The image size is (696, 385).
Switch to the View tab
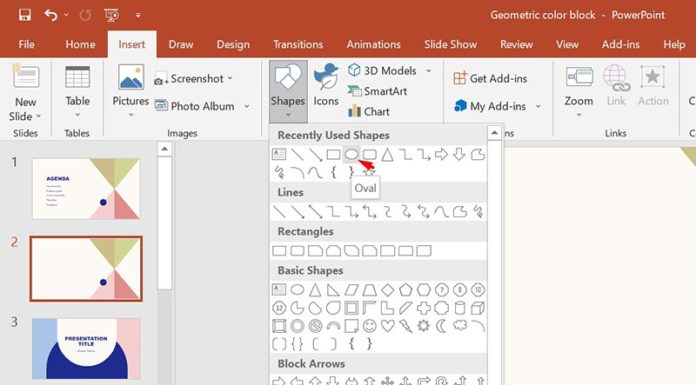click(x=567, y=44)
